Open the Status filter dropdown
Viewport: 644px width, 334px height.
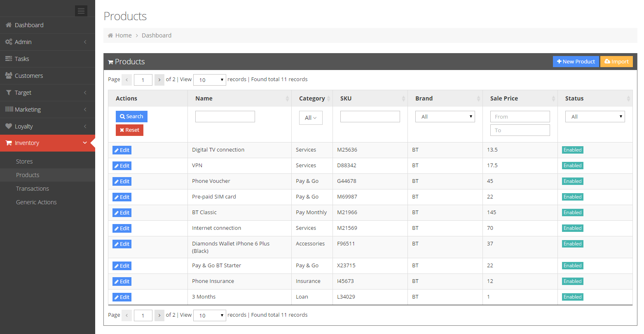(595, 117)
